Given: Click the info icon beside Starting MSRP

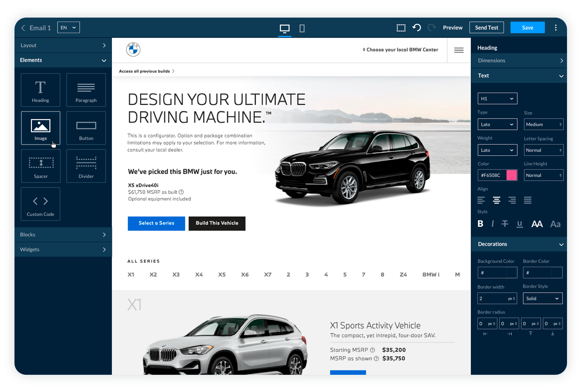Looking at the screenshot, I should tap(373, 350).
